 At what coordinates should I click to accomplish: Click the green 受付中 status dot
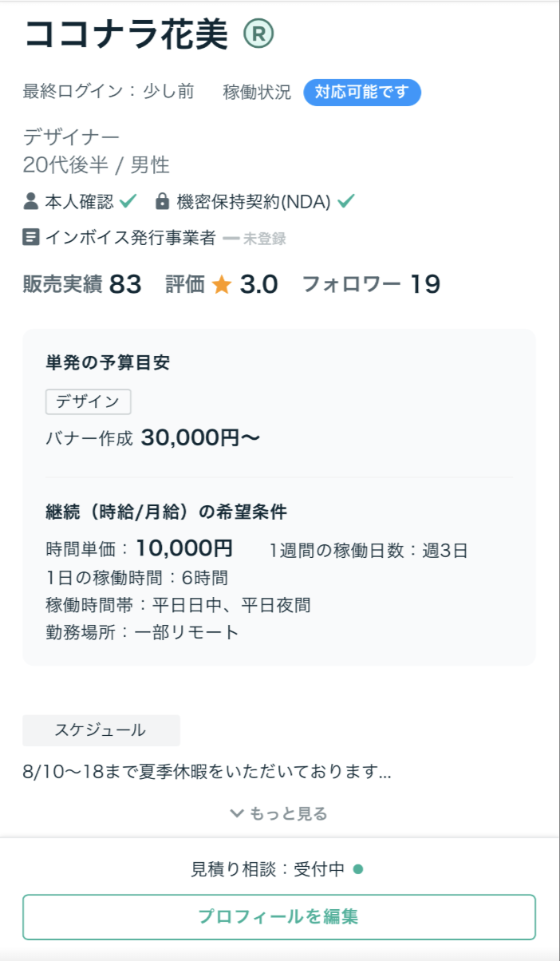pos(358,869)
